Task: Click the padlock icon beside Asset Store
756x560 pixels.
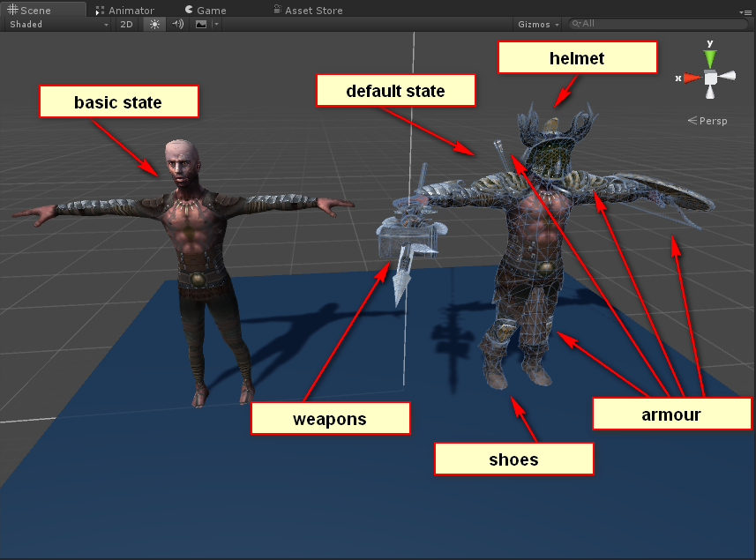Action: coord(278,10)
